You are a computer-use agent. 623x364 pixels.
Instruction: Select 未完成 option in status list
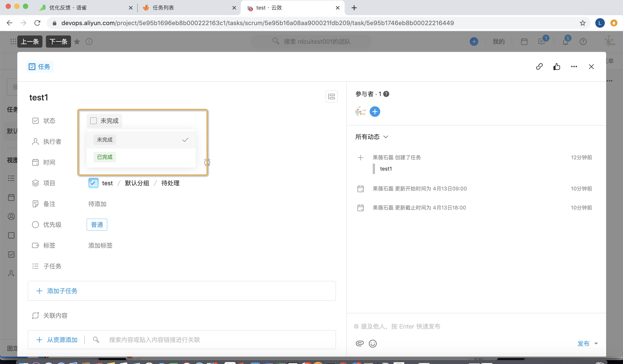141,140
